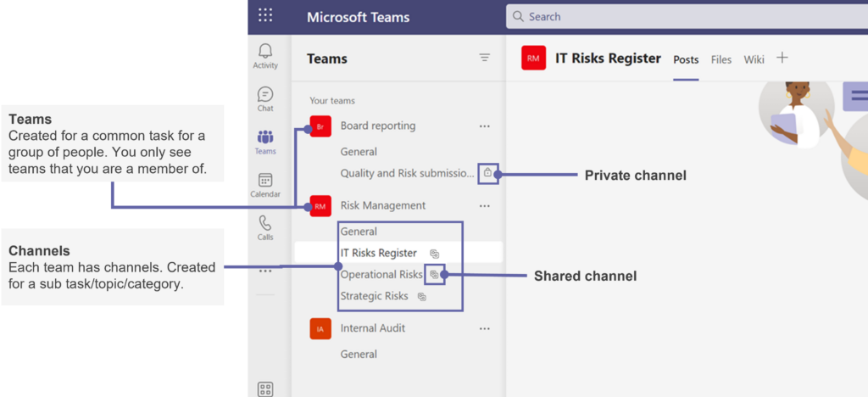868x397 pixels.
Task: Click the shared channel icon beside IT Risks Register
Action: [435, 254]
